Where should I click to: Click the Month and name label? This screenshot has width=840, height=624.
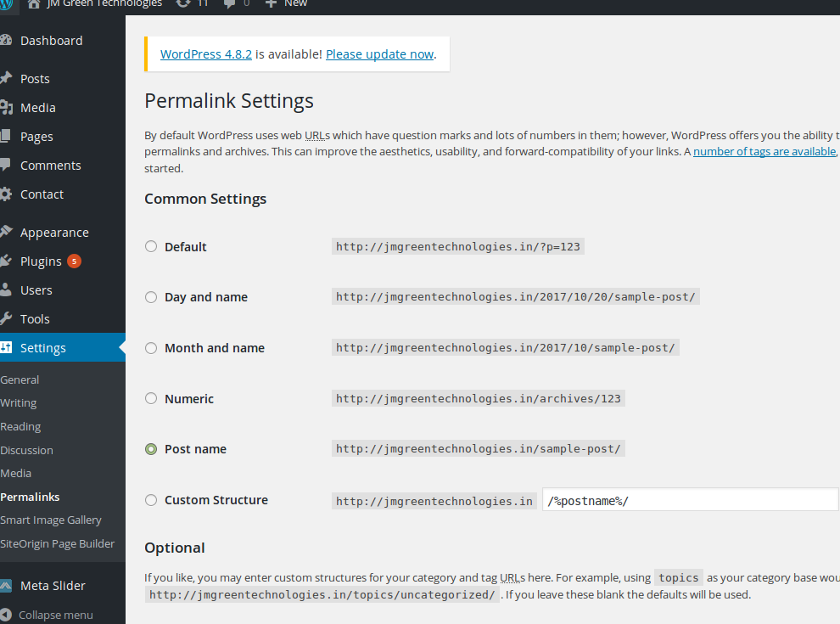[215, 348]
